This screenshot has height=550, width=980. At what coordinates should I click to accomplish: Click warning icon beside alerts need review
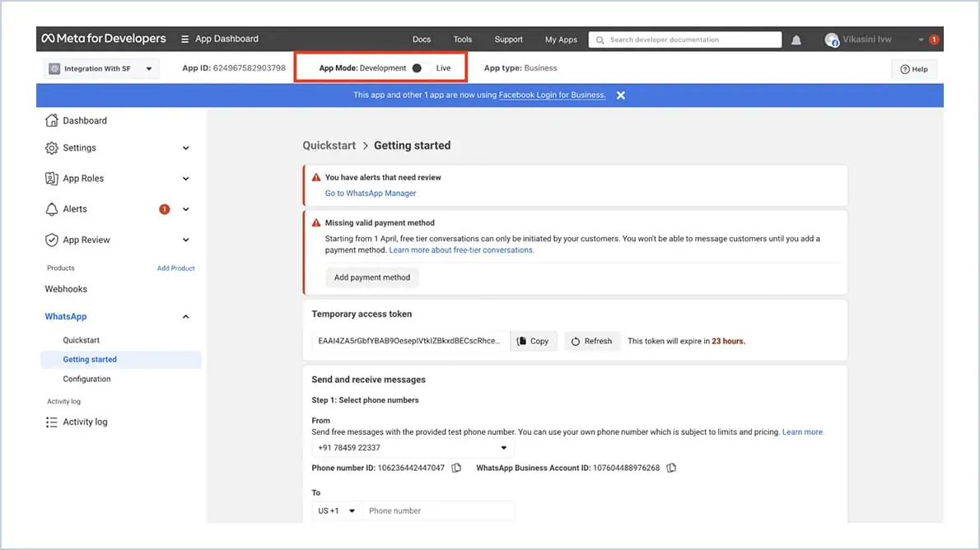(316, 178)
